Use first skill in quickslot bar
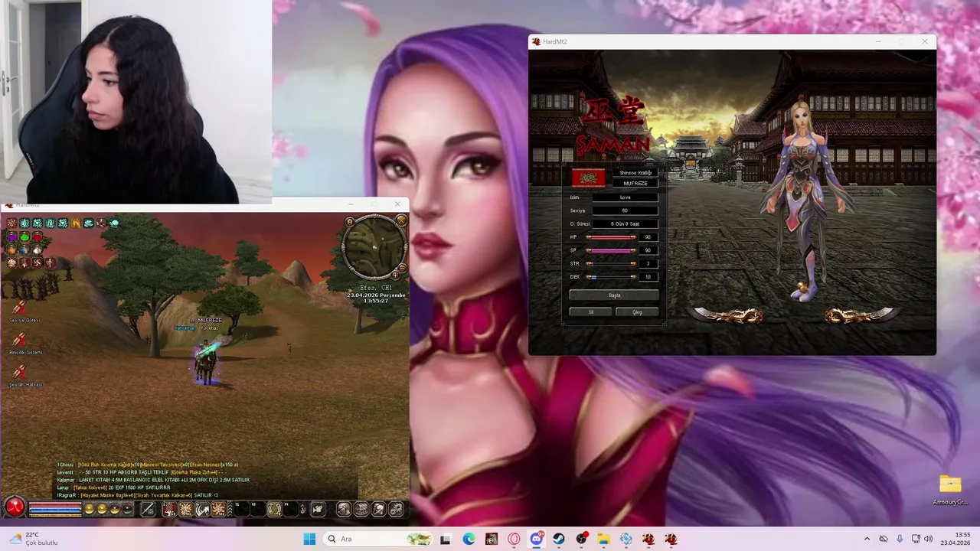Image resolution: width=980 pixels, height=551 pixels. tap(169, 509)
